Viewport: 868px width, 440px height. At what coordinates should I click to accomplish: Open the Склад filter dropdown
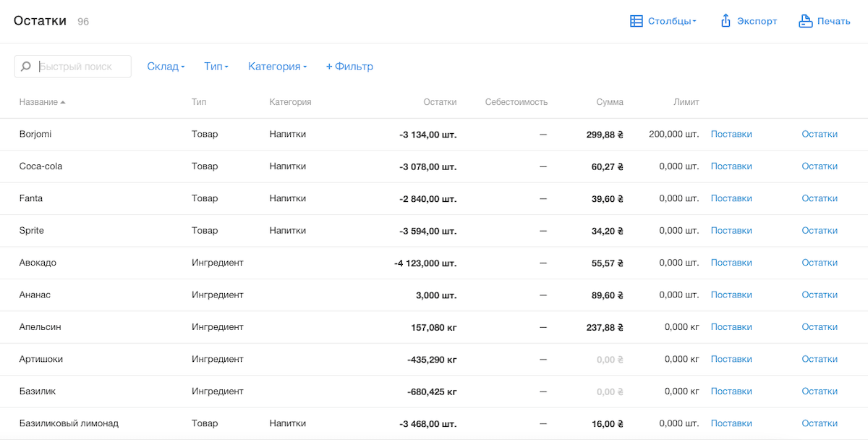(166, 67)
